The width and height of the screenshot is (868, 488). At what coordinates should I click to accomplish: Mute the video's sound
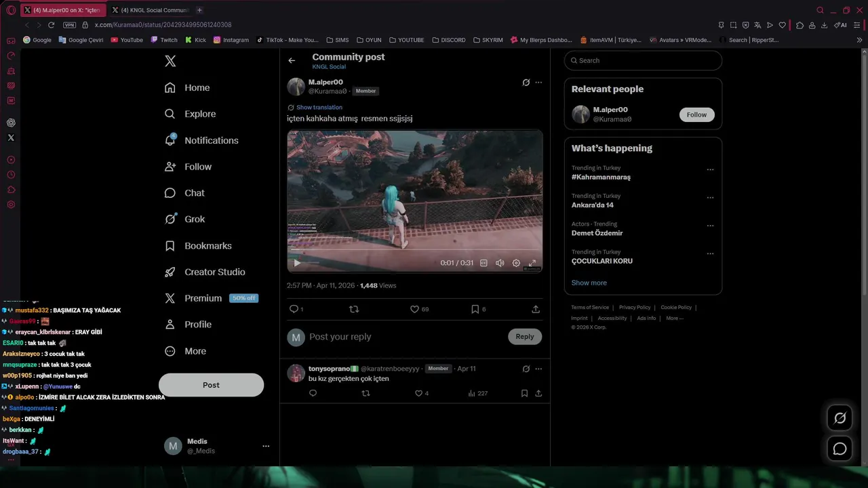(500, 263)
